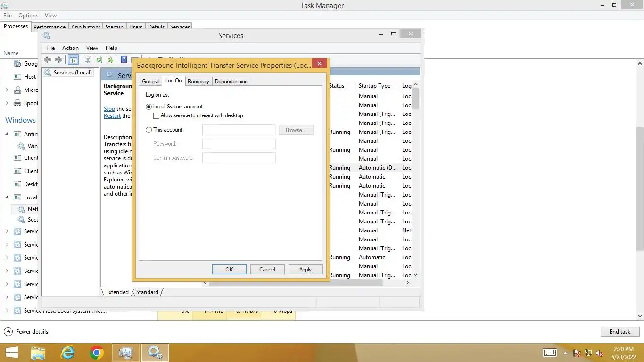Click the Back arrow in Services toolbar
The width and height of the screenshot is (644, 362).
(48, 59)
